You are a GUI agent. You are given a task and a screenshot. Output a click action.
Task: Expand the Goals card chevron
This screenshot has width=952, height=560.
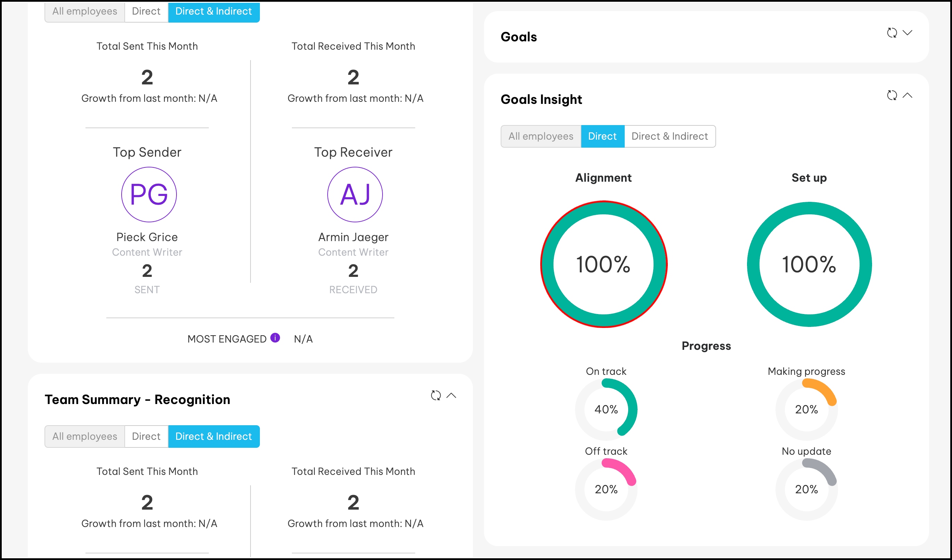click(x=908, y=33)
